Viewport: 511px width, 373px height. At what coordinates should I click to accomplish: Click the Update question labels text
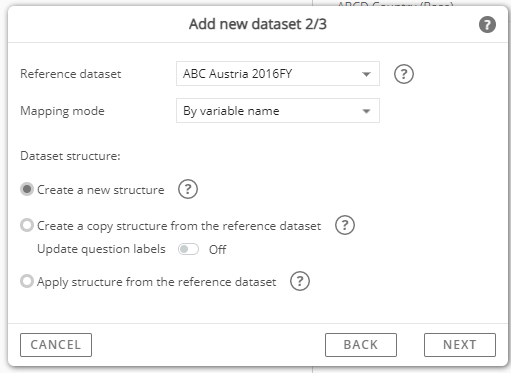tap(101, 249)
